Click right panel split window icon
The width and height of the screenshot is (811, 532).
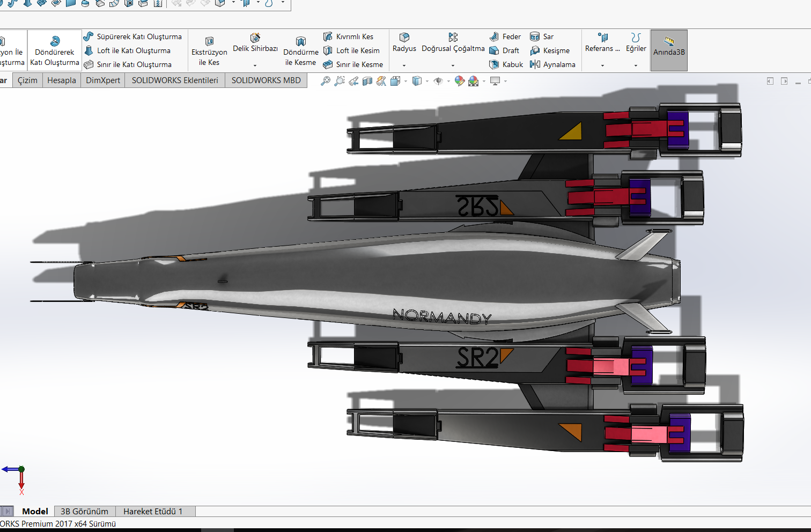[x=784, y=81]
